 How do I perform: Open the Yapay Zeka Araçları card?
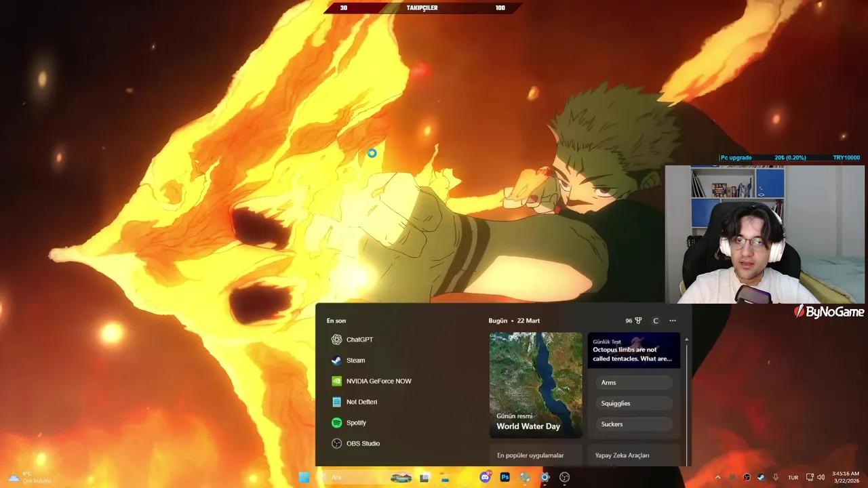(633, 455)
